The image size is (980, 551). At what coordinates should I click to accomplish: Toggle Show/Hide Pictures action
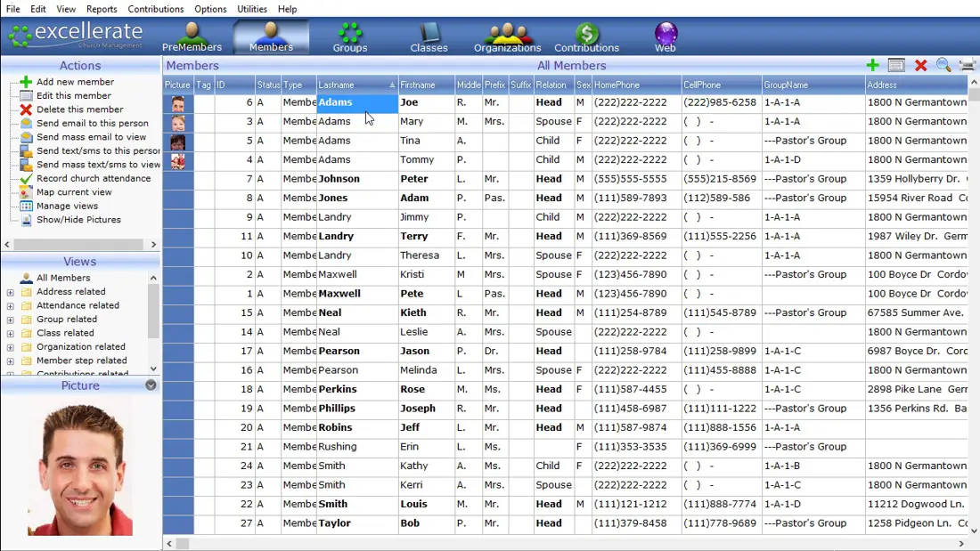click(x=78, y=220)
